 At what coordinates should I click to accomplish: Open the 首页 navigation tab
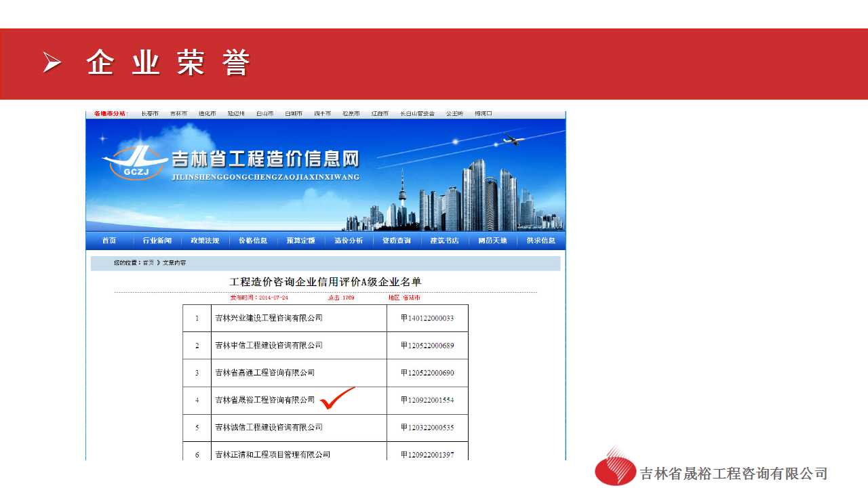(x=109, y=241)
